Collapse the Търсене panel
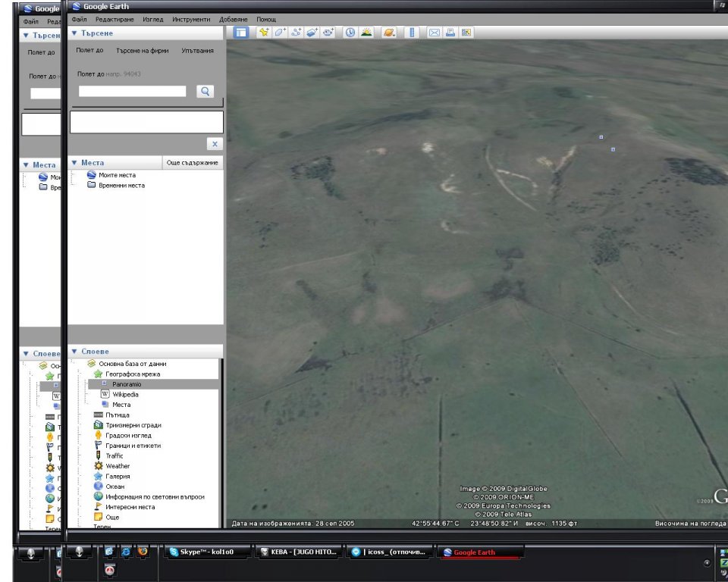 pyautogui.click(x=74, y=33)
